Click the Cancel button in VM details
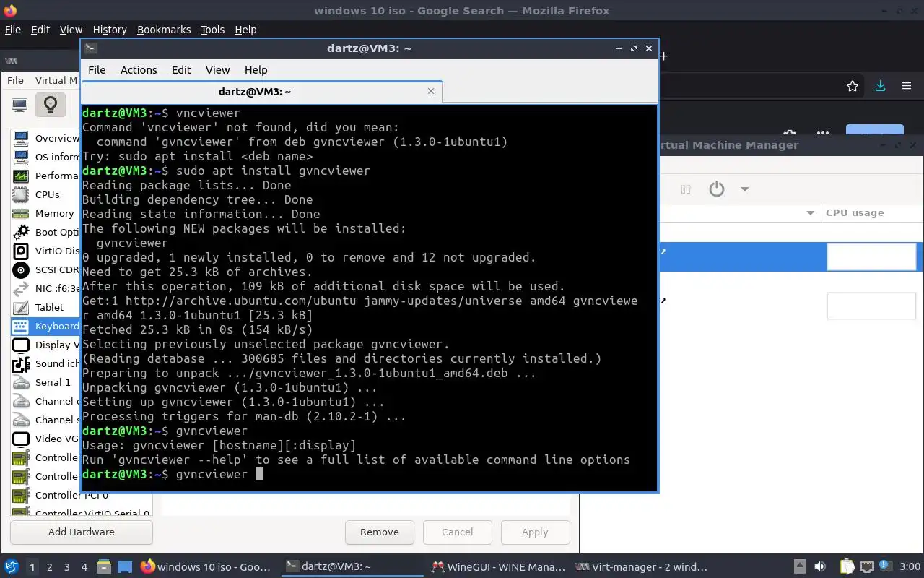The width and height of the screenshot is (924, 578). click(x=457, y=532)
